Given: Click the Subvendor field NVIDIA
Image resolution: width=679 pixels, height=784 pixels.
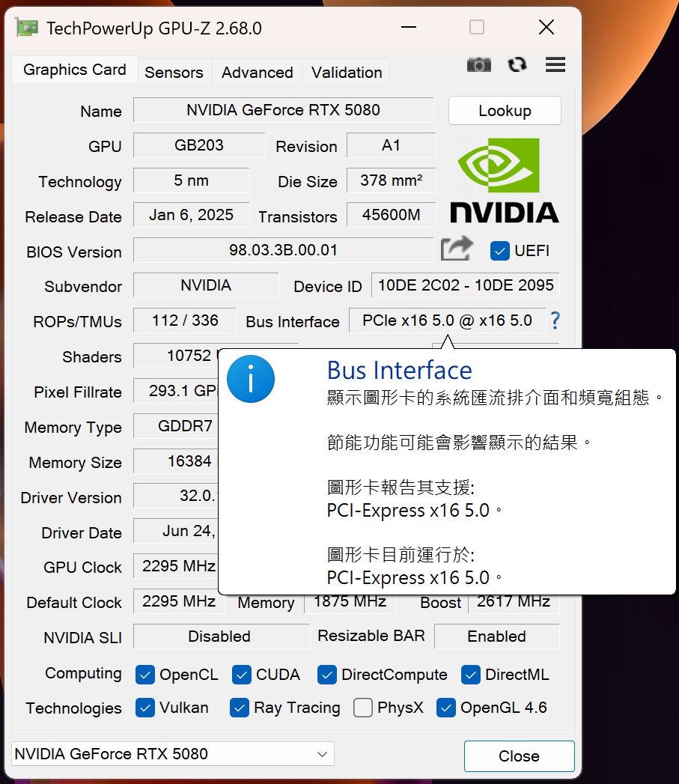Looking at the screenshot, I should 206,285.
